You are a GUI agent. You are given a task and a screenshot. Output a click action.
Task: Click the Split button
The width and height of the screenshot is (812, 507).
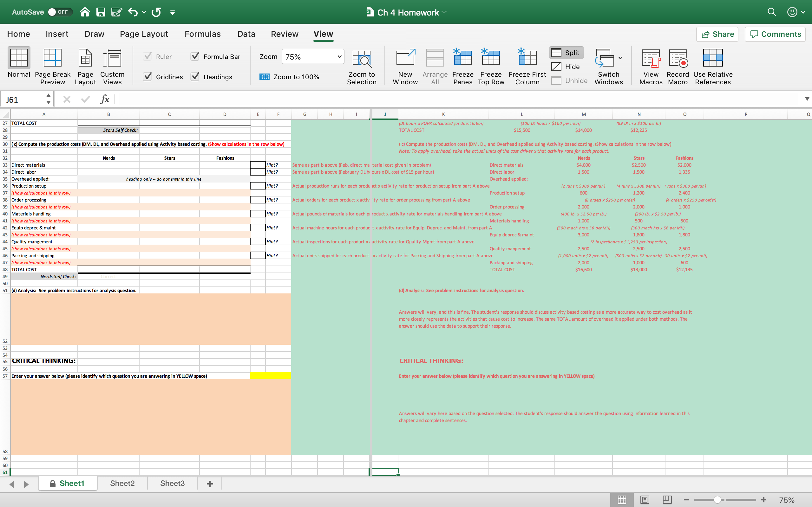point(567,52)
